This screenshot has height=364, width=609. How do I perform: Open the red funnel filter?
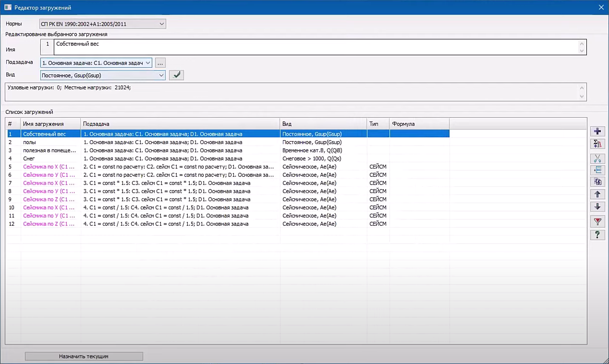[x=597, y=221]
